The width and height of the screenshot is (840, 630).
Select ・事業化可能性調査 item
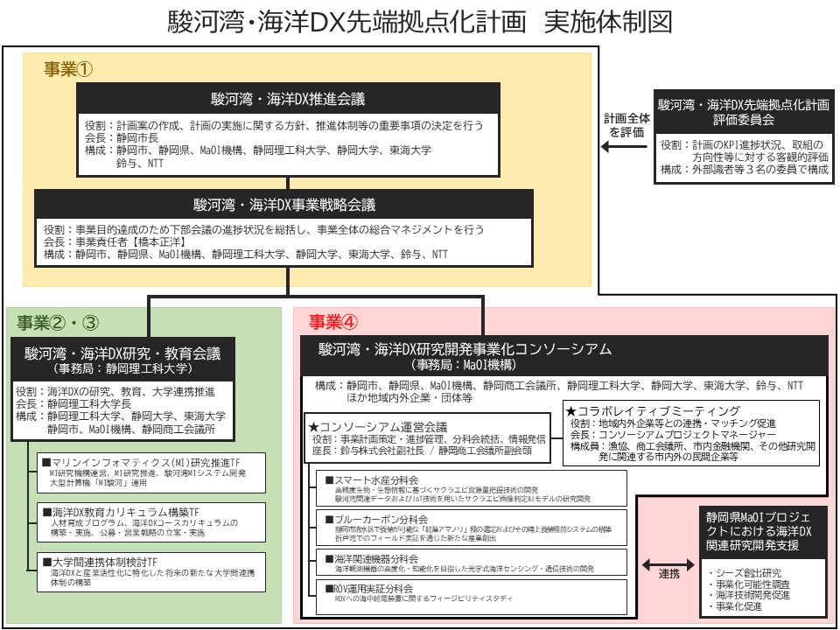click(x=748, y=584)
